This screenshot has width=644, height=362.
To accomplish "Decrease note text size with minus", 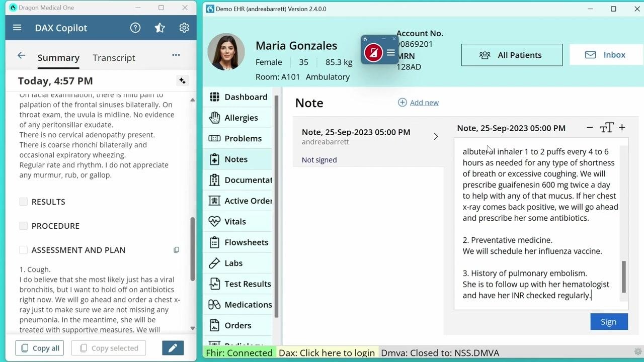I will pos(590,128).
